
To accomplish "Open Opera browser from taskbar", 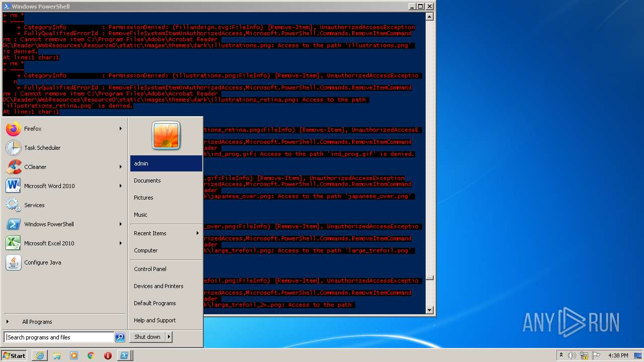I will tap(108, 355).
